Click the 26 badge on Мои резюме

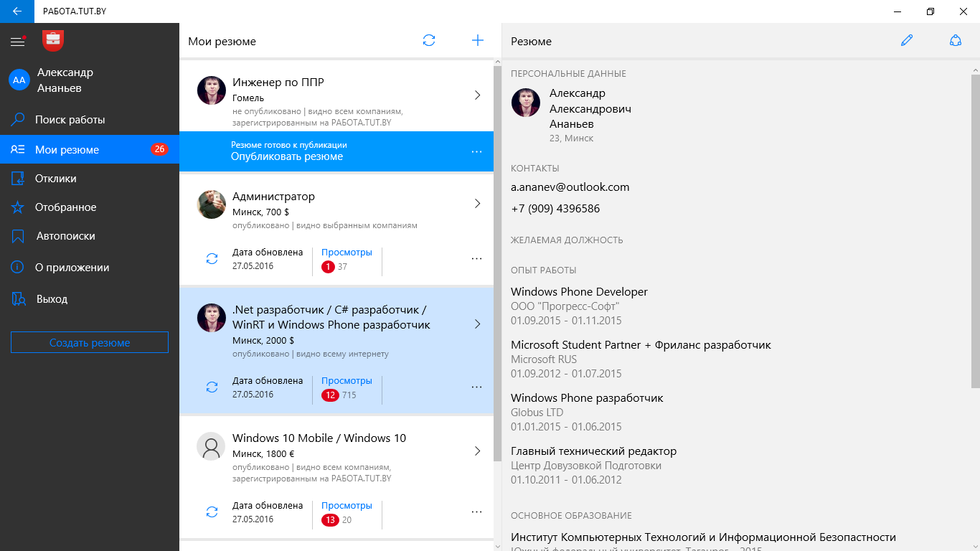tap(159, 149)
